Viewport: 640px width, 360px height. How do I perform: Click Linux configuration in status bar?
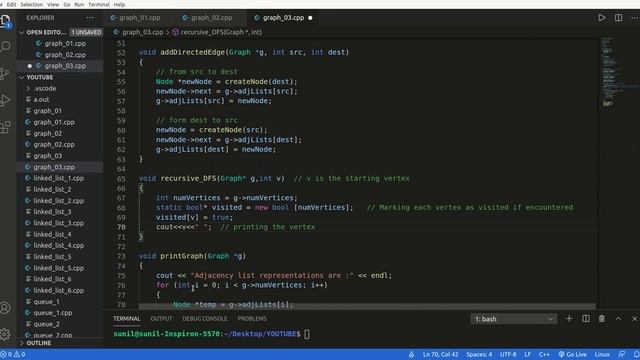[x=602, y=354]
